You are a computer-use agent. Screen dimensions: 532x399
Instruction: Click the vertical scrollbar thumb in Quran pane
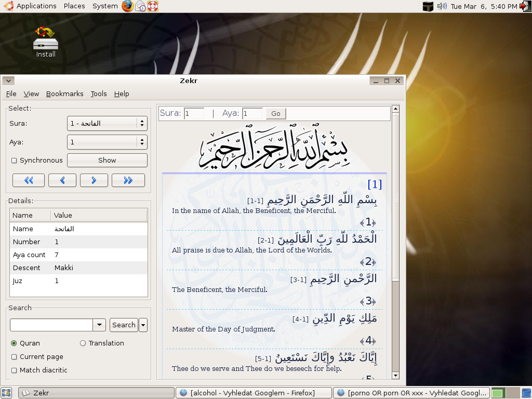click(395, 197)
